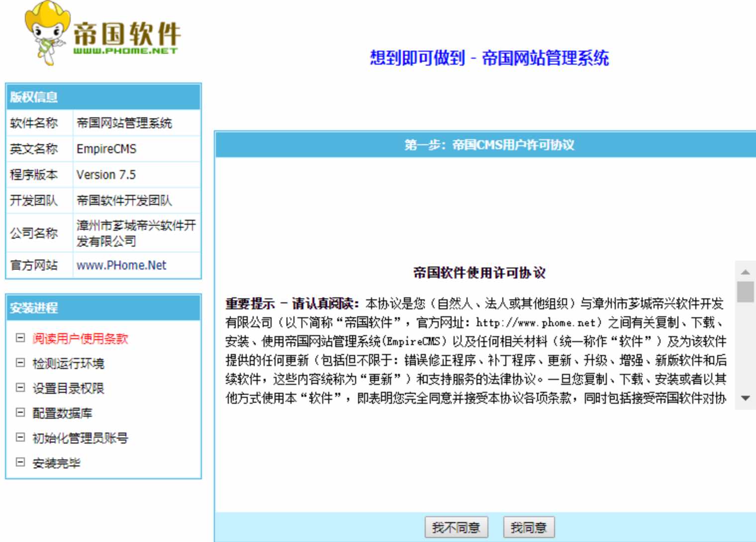The image size is (756, 542).
Task: Click the 程序版本 label cell
Action: click(40, 175)
